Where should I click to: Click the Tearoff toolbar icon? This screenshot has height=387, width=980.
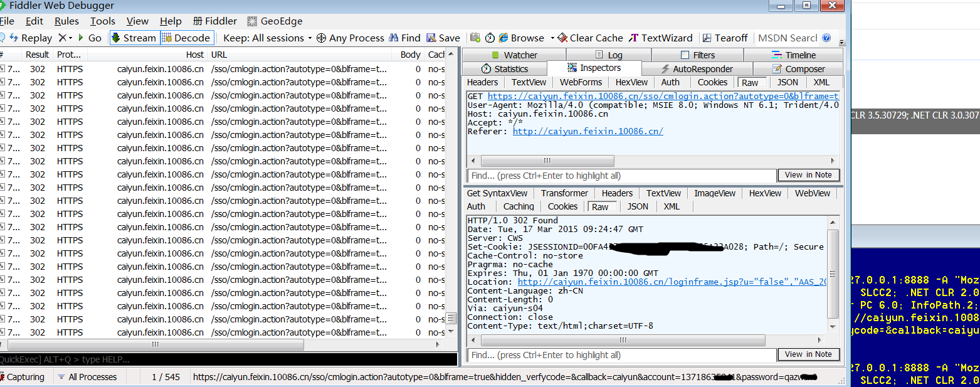click(x=707, y=38)
